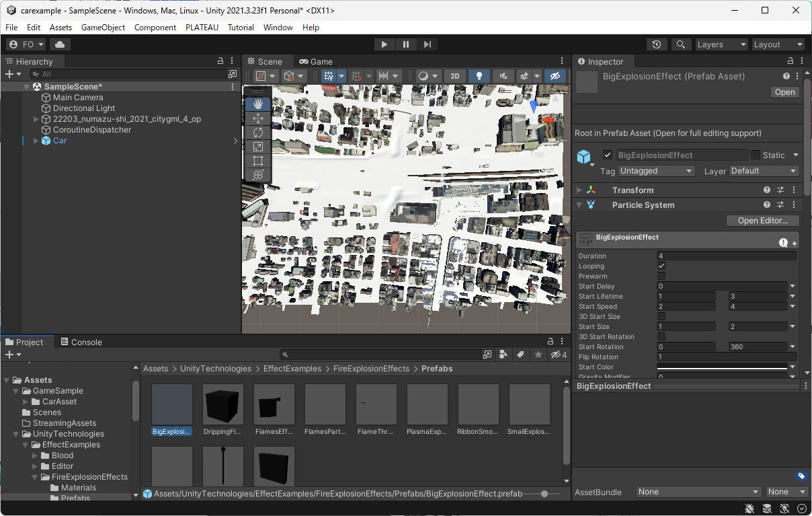Select Main Camera in Hierarchy
The image size is (812, 516).
pos(78,98)
